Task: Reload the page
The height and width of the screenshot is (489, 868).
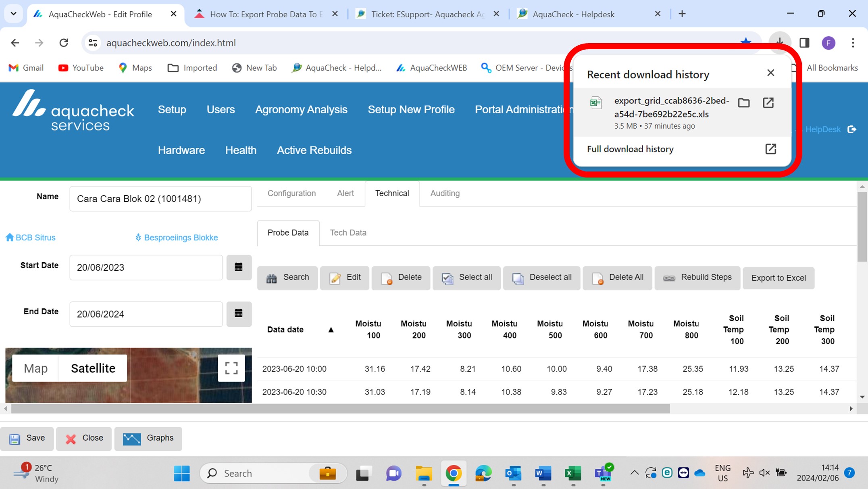Action: click(x=64, y=43)
